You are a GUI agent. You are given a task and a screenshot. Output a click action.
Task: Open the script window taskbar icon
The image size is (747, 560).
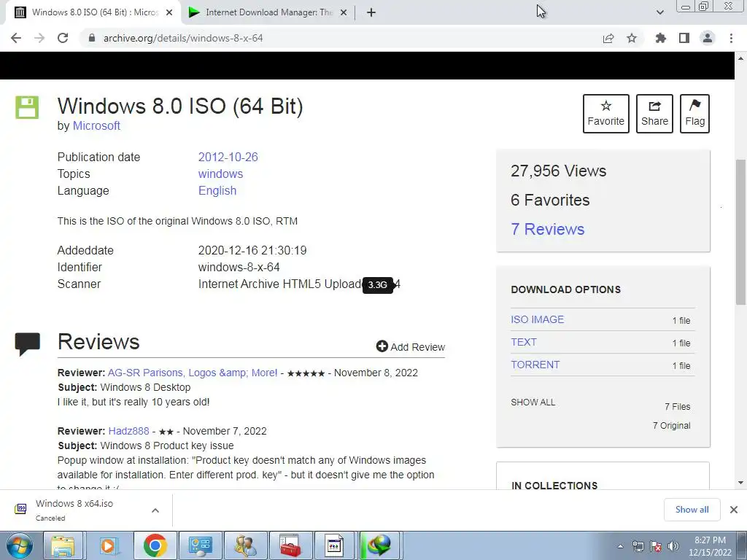point(334,545)
